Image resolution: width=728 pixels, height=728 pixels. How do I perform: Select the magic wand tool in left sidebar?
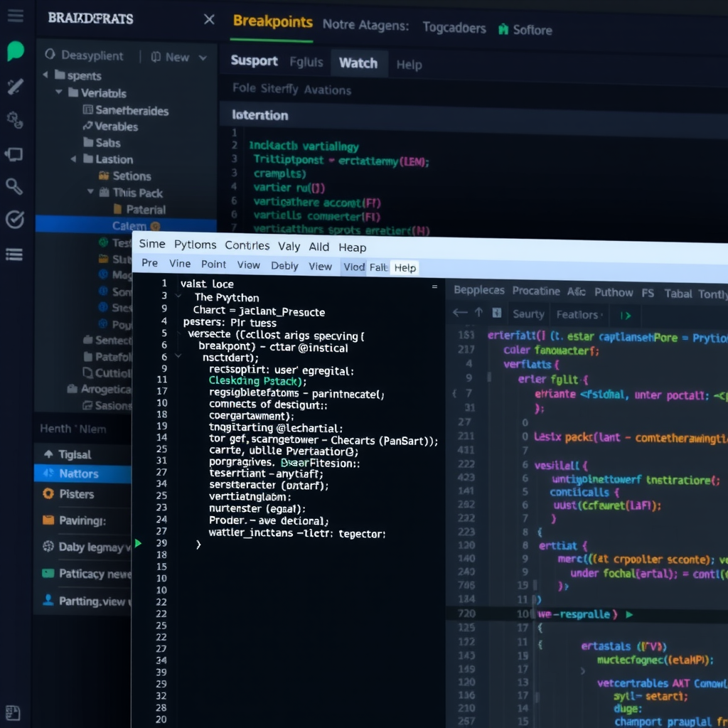(15, 85)
